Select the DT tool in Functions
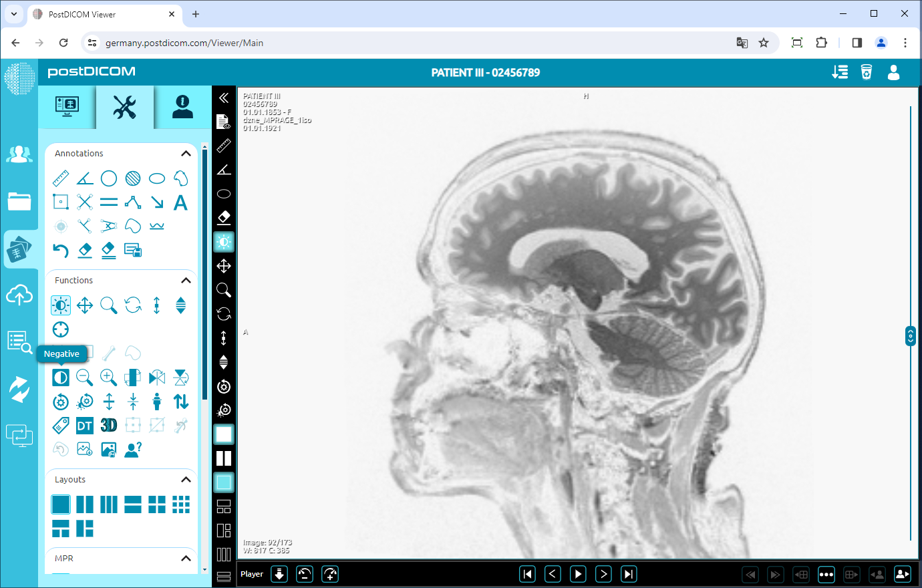Screen dimensions: 922x588 [x=84, y=425]
